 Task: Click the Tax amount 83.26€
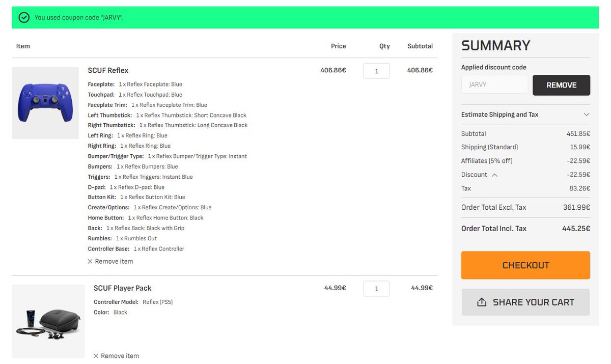580,188
